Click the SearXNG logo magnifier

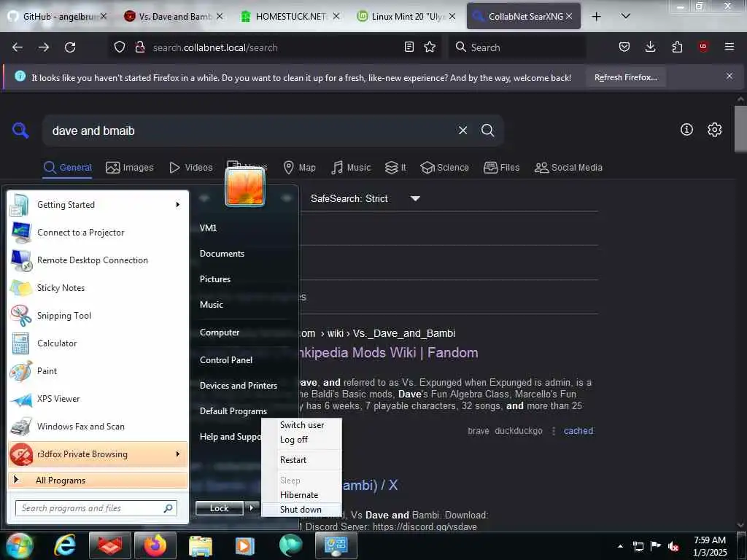pyautogui.click(x=20, y=130)
